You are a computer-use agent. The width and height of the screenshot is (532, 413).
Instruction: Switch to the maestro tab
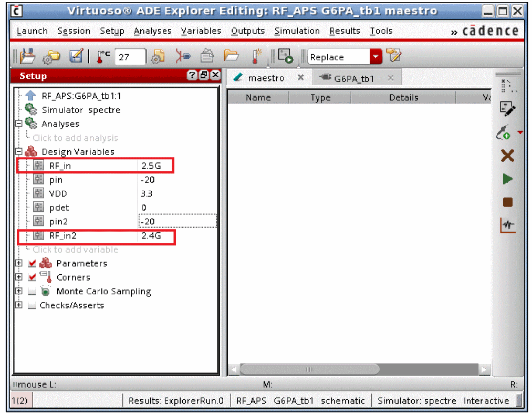[x=266, y=78]
